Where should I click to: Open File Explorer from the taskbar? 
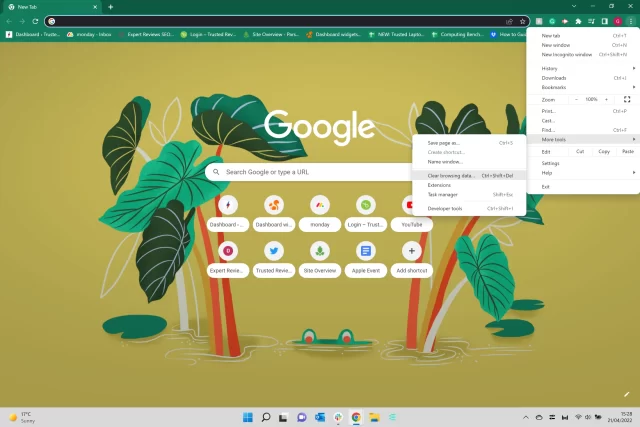374,417
